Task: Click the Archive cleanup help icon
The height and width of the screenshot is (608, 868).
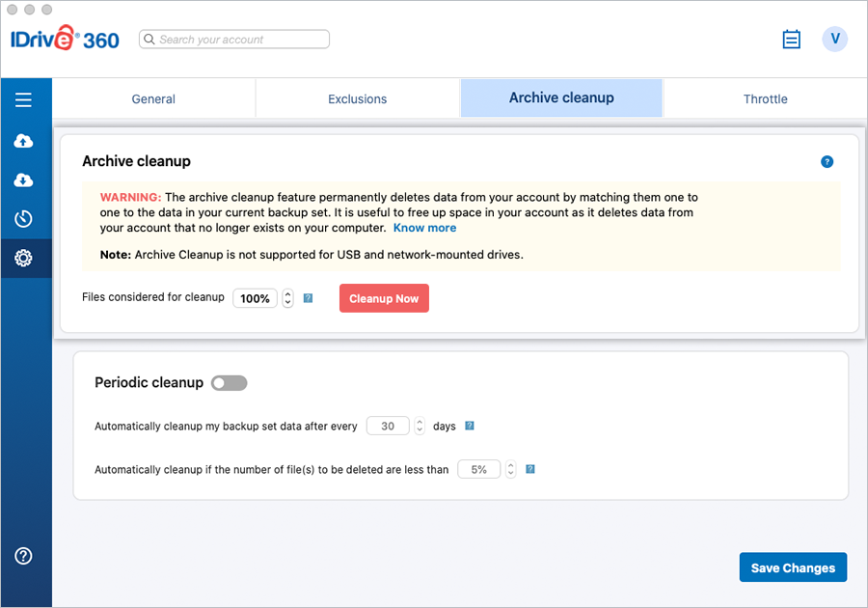Action: point(827,162)
